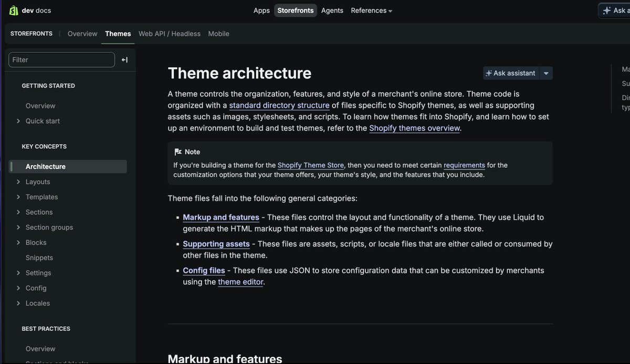Click the Markup and features section heading
This screenshot has height=364, width=630.
pyautogui.click(x=225, y=359)
